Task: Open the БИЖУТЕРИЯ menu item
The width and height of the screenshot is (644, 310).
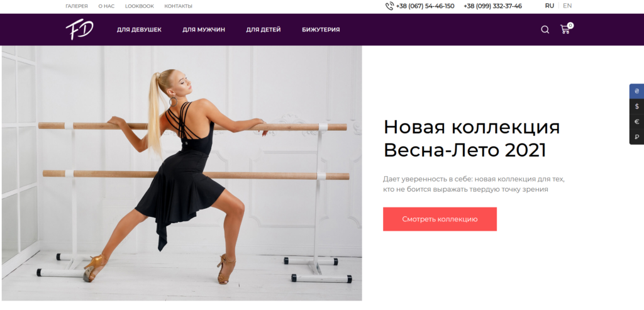Action: (x=321, y=30)
